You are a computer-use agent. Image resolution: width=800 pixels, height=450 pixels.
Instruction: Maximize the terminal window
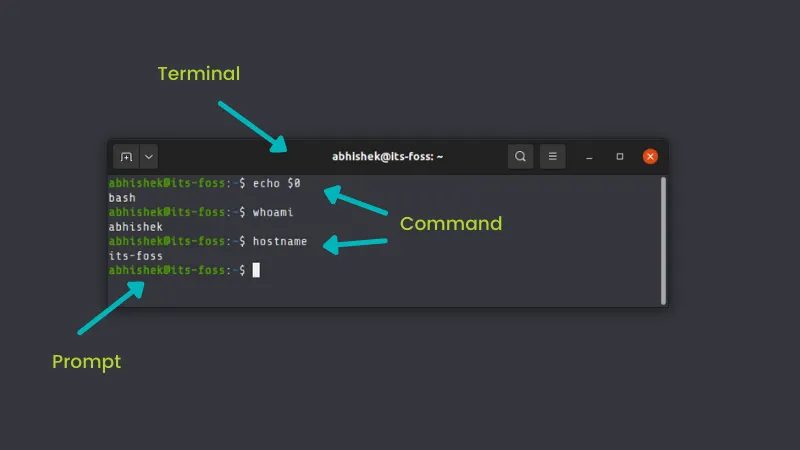[620, 157]
